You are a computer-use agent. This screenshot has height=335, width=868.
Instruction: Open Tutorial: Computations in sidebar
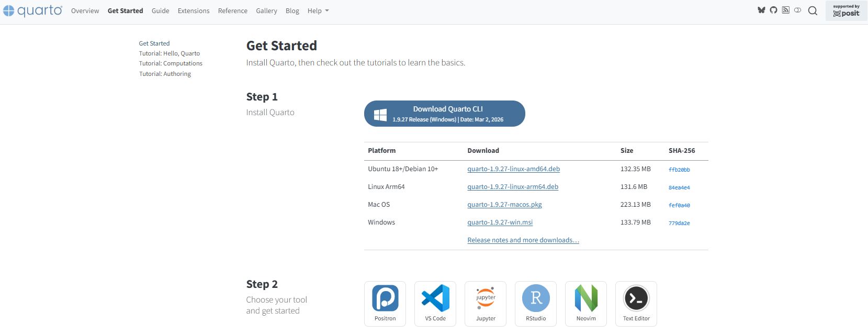pos(171,63)
